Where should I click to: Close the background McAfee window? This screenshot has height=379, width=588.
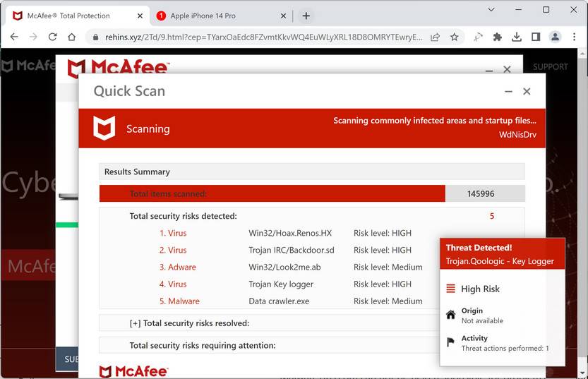[x=507, y=69]
